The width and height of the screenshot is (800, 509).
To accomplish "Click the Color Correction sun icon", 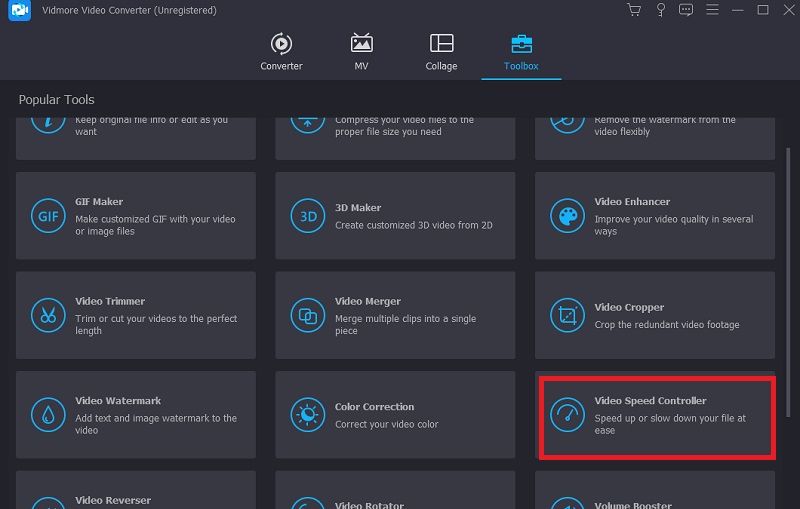I will (x=308, y=415).
